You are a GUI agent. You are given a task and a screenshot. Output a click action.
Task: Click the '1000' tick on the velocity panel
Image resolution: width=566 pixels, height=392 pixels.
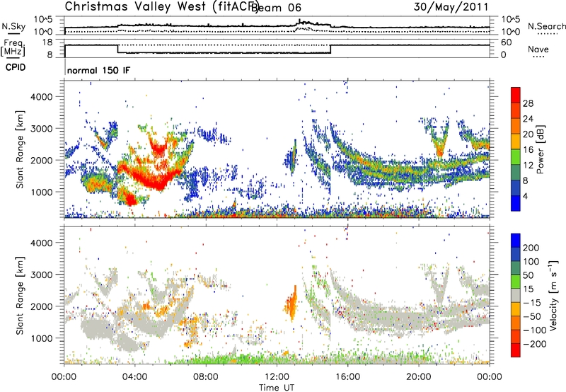click(x=41, y=338)
